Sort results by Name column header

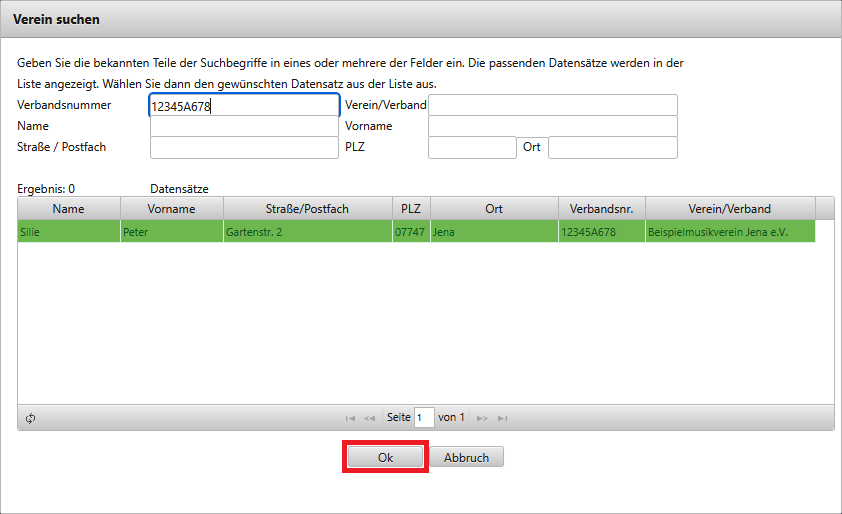click(68, 209)
